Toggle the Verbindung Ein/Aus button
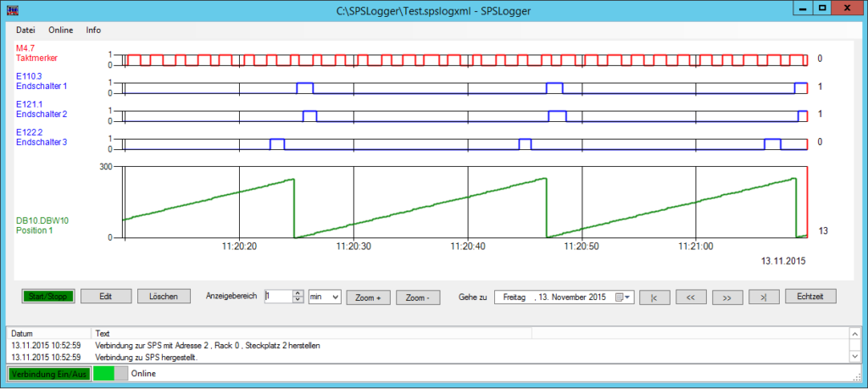Viewport: 868px width, 389px height. [x=47, y=374]
